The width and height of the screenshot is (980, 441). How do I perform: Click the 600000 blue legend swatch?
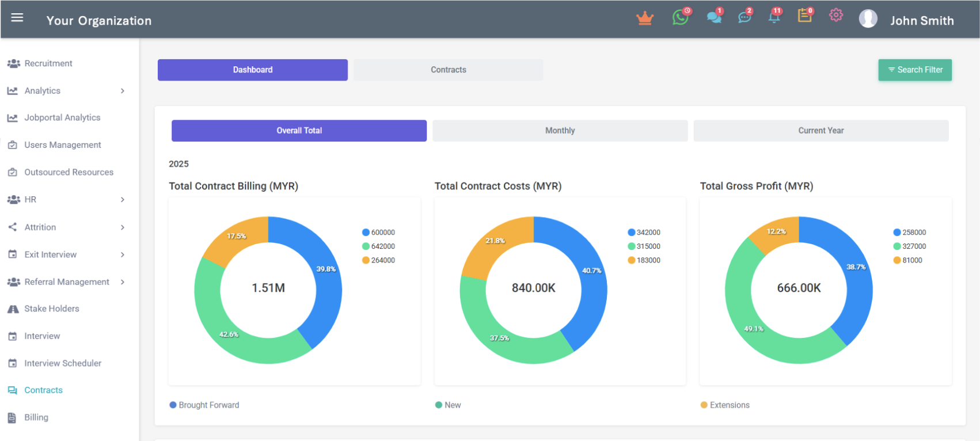[366, 233]
